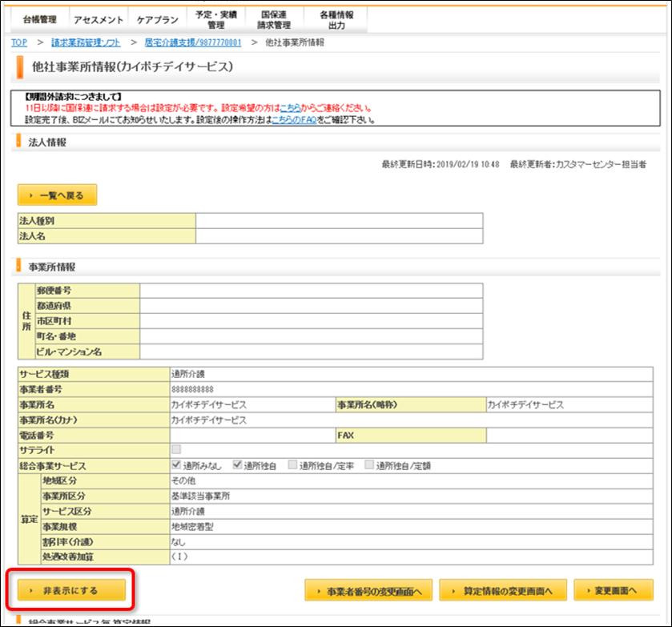
Task: Click the 事業者番号 value 8888888888
Action: click(x=192, y=389)
